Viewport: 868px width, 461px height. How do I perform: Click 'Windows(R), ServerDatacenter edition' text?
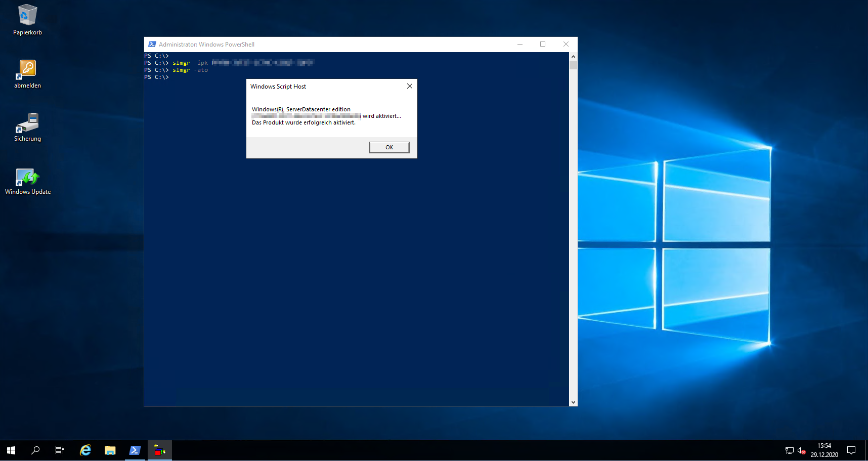click(301, 109)
